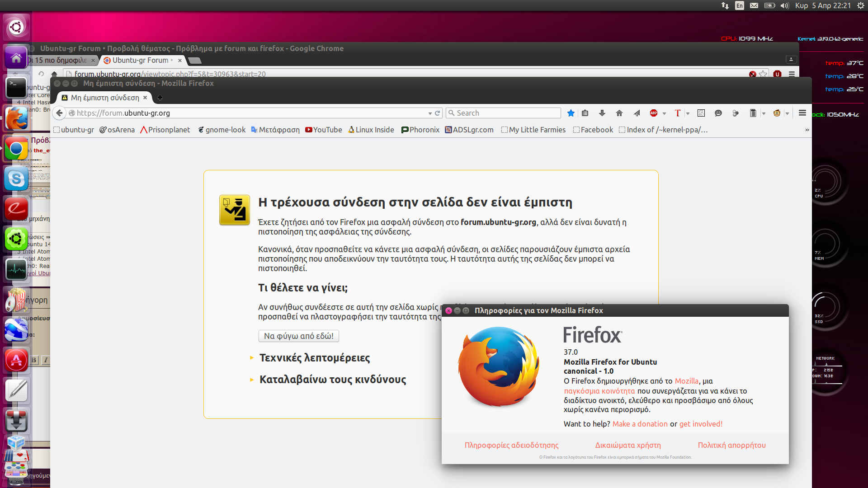868x488 pixels.
Task: Open the YouTube bookmark
Action: point(324,130)
